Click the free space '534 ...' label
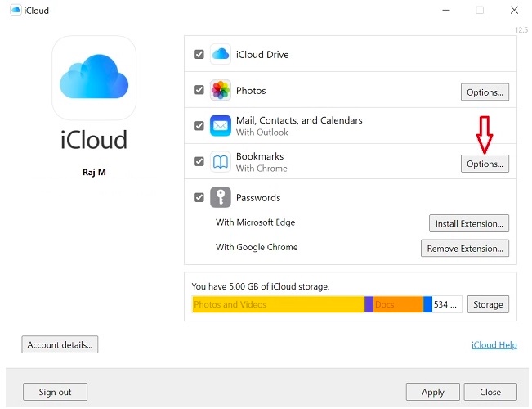This screenshot has height=409, width=532. pyautogui.click(x=445, y=304)
